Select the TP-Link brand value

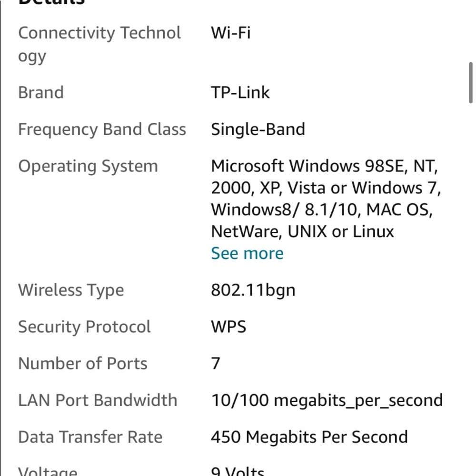point(240,92)
